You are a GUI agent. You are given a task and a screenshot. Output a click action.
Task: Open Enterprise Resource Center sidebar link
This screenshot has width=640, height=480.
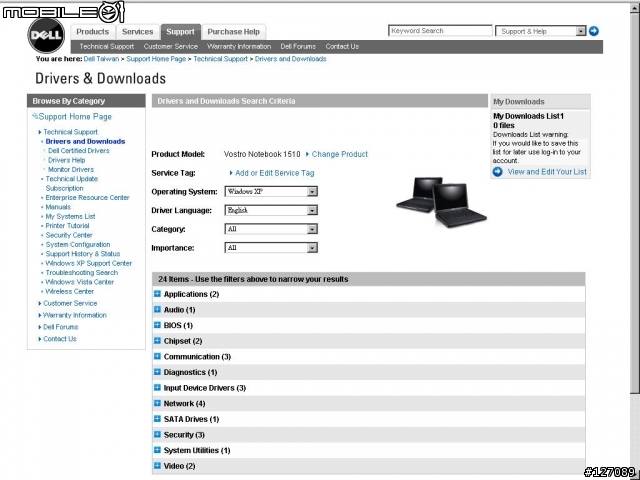(x=87, y=198)
